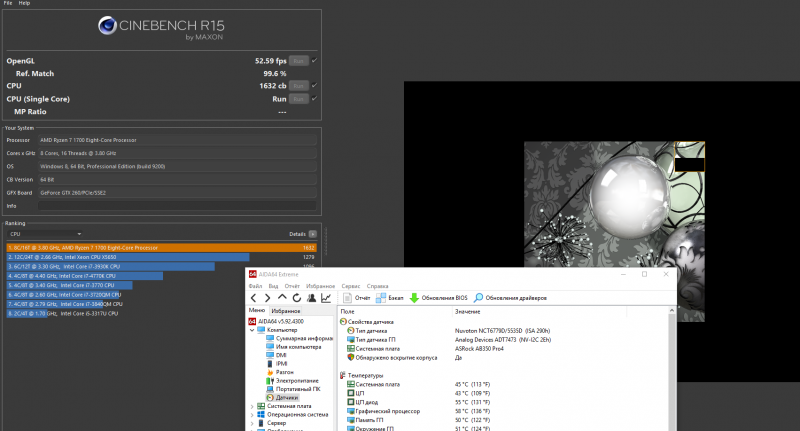
Task: Open AIDA64 Сервис menu
Action: [x=351, y=286]
